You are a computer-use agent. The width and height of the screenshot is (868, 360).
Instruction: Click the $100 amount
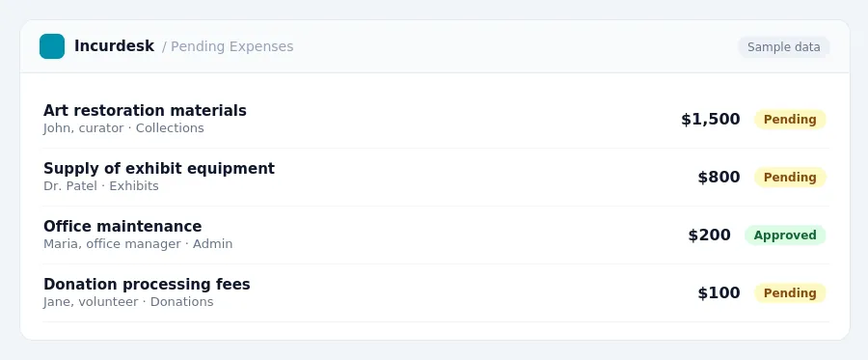719,293
